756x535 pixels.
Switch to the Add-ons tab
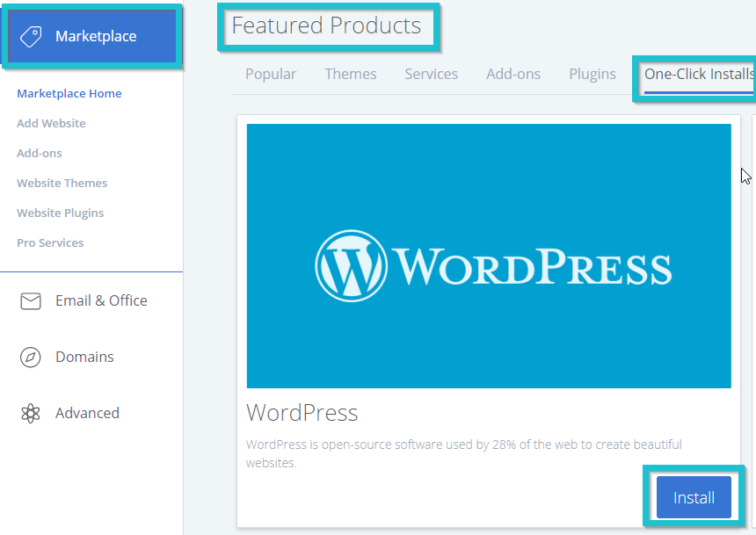(513, 74)
